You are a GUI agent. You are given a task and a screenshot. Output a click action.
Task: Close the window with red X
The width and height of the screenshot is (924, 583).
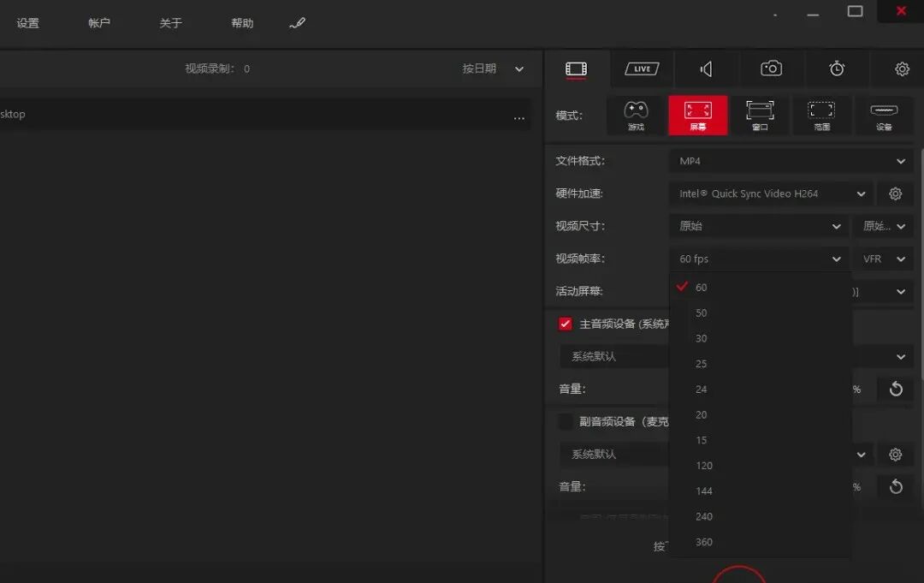tap(901, 11)
